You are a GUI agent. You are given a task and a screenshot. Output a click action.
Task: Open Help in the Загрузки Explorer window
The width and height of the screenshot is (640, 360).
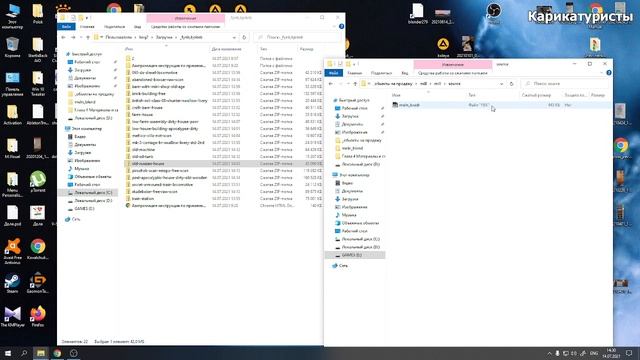coord(341,27)
